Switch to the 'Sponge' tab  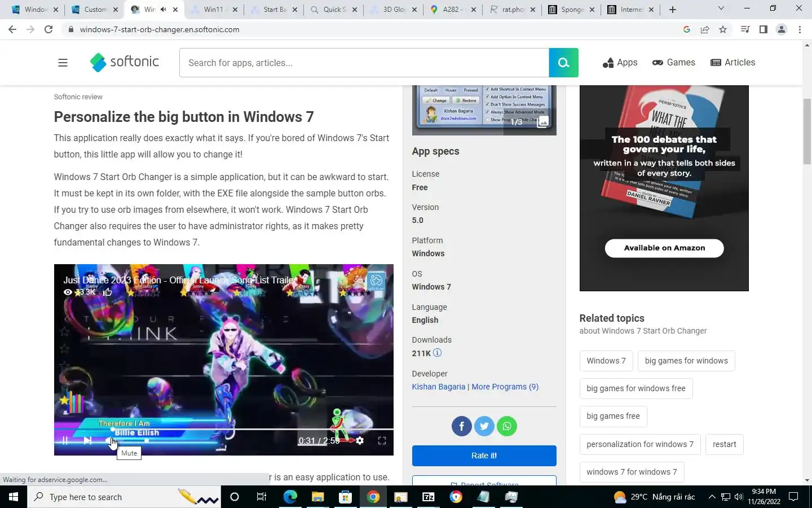[572, 10]
